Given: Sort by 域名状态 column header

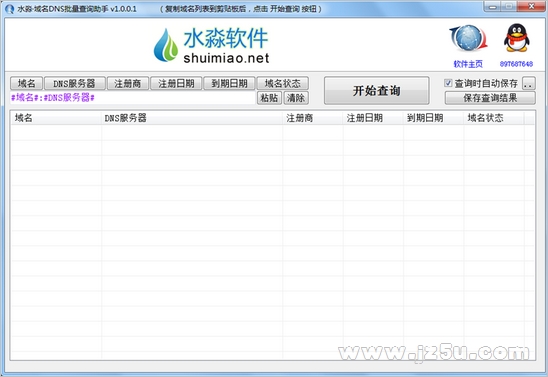Looking at the screenshot, I should coord(494,118).
